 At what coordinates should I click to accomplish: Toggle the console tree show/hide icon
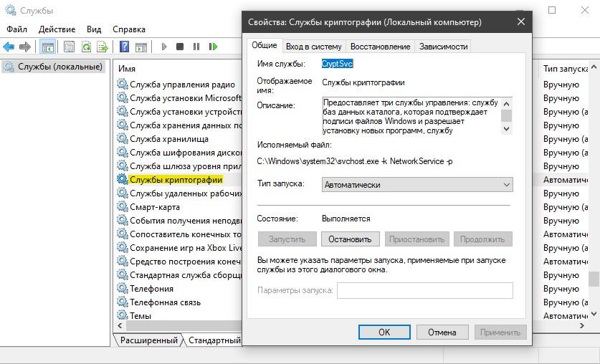[48, 47]
